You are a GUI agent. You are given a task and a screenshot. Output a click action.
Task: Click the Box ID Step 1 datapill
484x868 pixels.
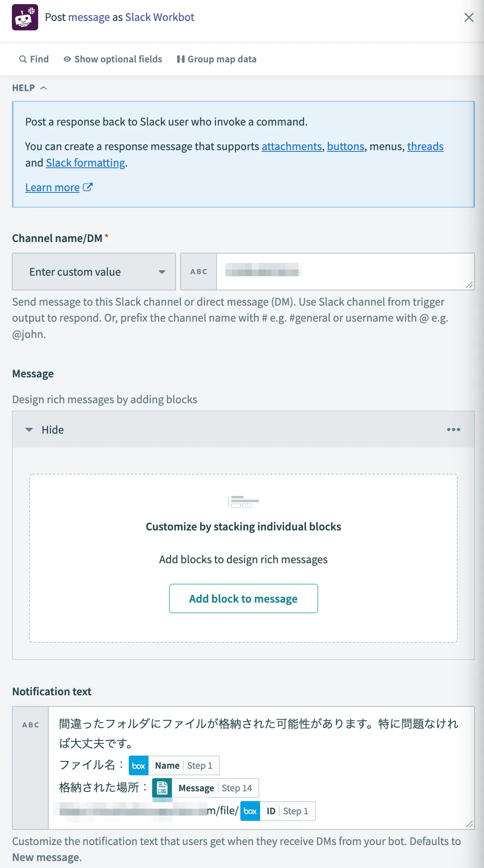click(278, 811)
